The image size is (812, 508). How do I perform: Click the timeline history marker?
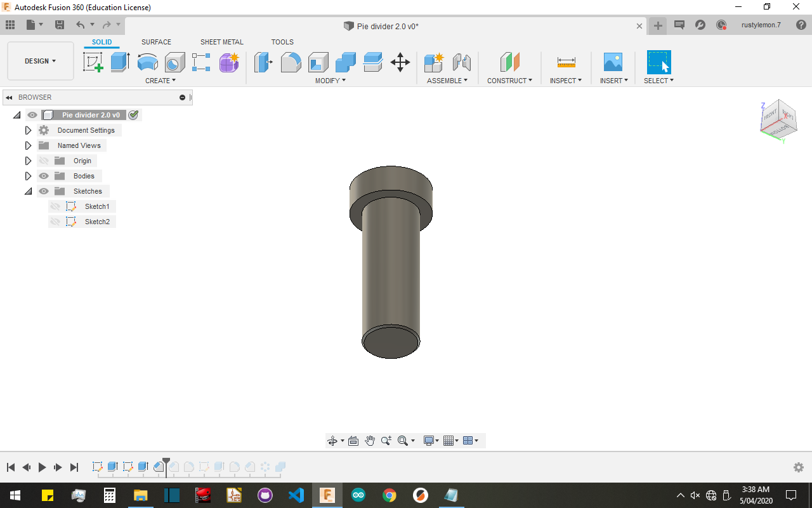(166, 467)
